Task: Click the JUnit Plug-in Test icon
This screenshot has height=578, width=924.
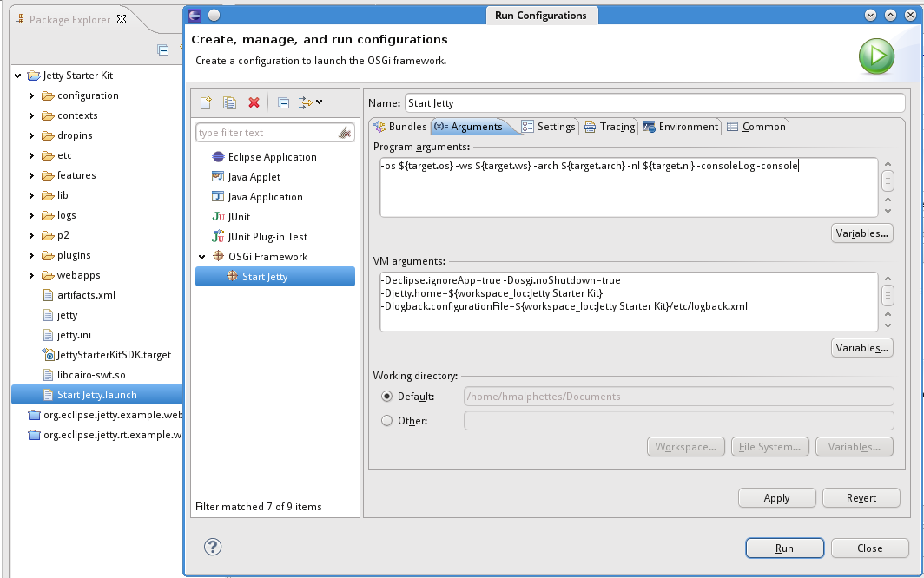Action: pyautogui.click(x=218, y=236)
